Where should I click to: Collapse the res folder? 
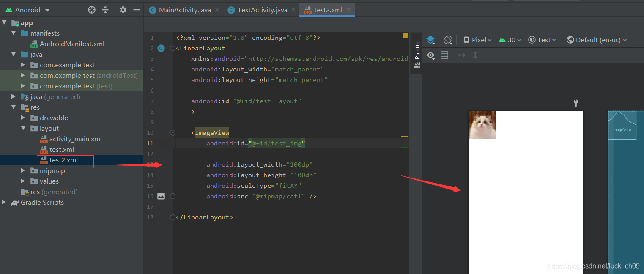(x=14, y=107)
